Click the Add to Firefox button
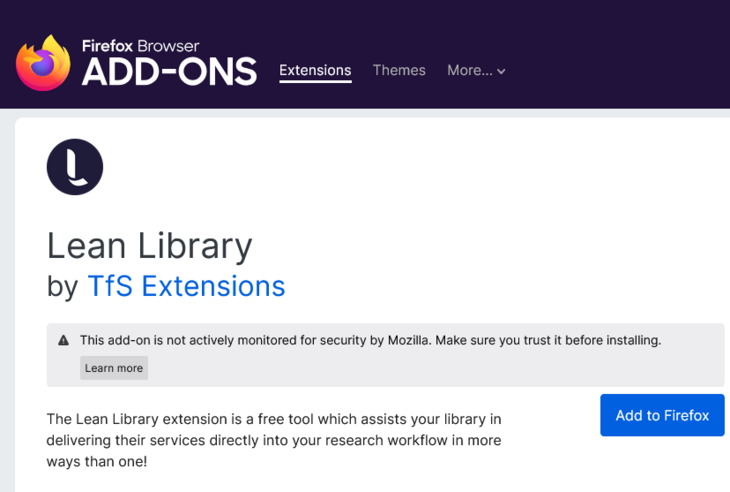 click(662, 415)
